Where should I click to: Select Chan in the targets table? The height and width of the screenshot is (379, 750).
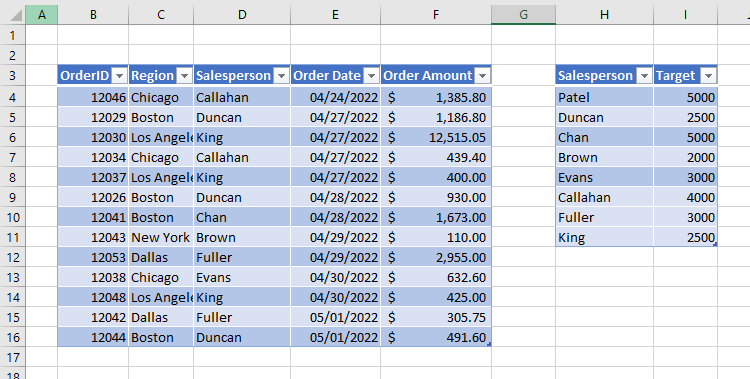[x=605, y=137]
